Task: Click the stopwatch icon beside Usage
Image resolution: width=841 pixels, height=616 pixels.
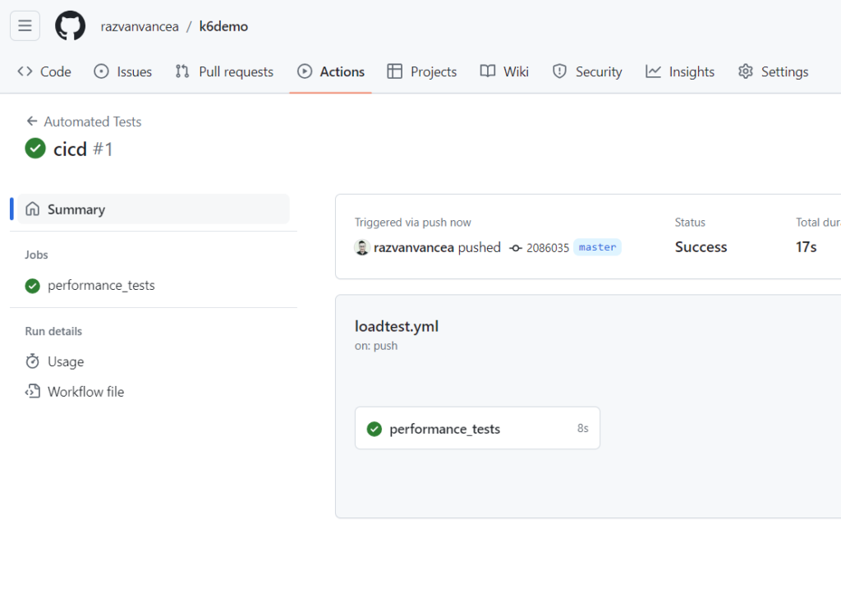Action: 32,361
